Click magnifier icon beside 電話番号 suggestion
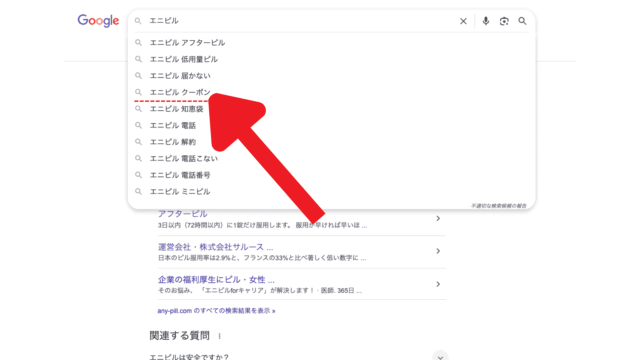 (138, 175)
